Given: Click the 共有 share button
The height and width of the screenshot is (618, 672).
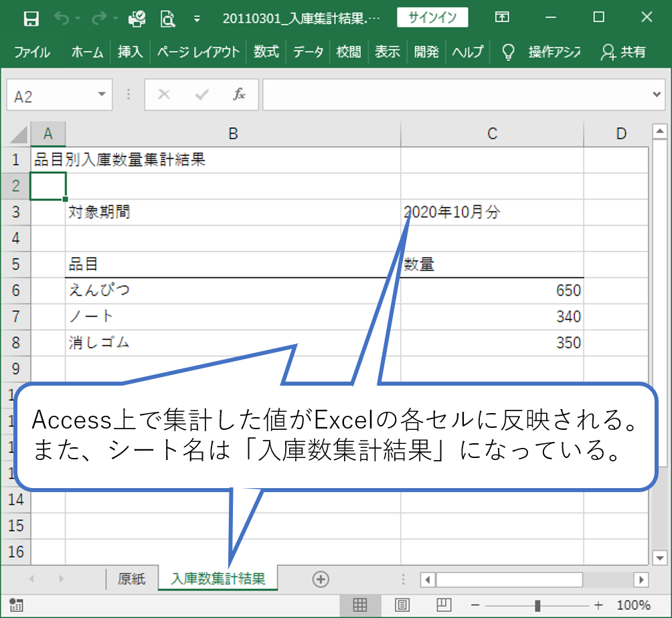Looking at the screenshot, I should (624, 52).
